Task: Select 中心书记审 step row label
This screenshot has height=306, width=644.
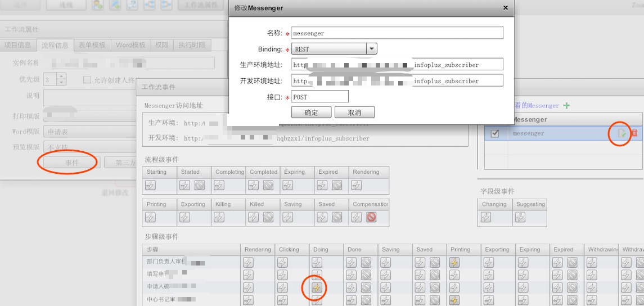Action: 162,299
